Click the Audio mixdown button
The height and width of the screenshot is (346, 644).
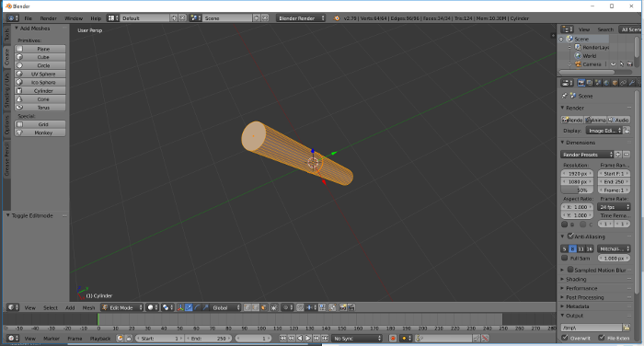[619, 120]
